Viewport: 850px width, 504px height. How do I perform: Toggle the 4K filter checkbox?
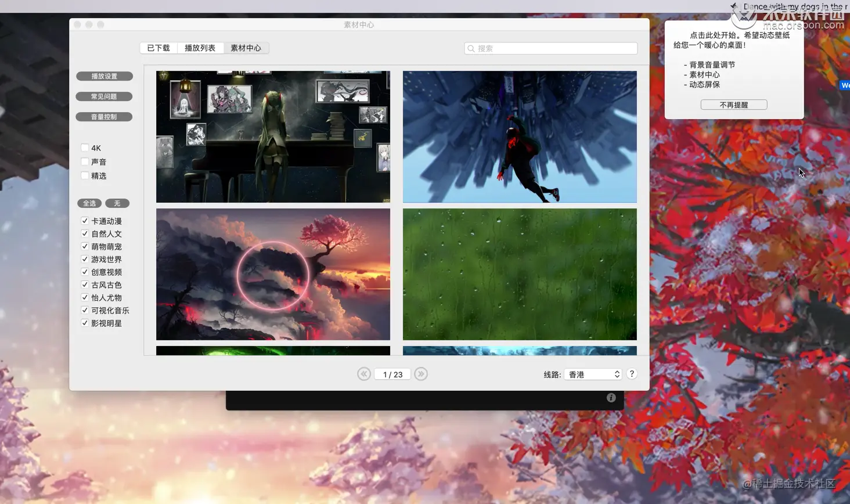tap(85, 147)
